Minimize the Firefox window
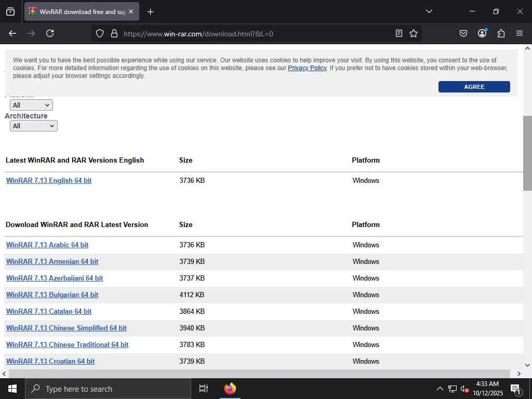This screenshot has width=532, height=399. [472, 11]
